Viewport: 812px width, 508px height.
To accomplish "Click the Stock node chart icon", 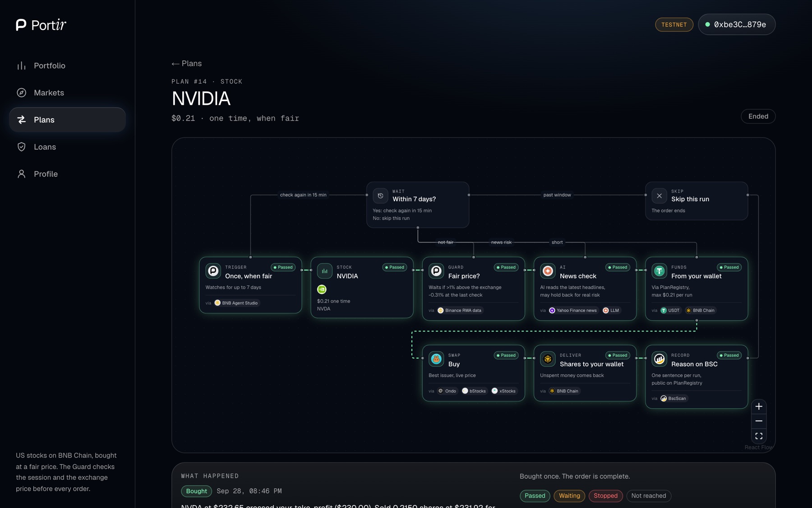I will 324,271.
